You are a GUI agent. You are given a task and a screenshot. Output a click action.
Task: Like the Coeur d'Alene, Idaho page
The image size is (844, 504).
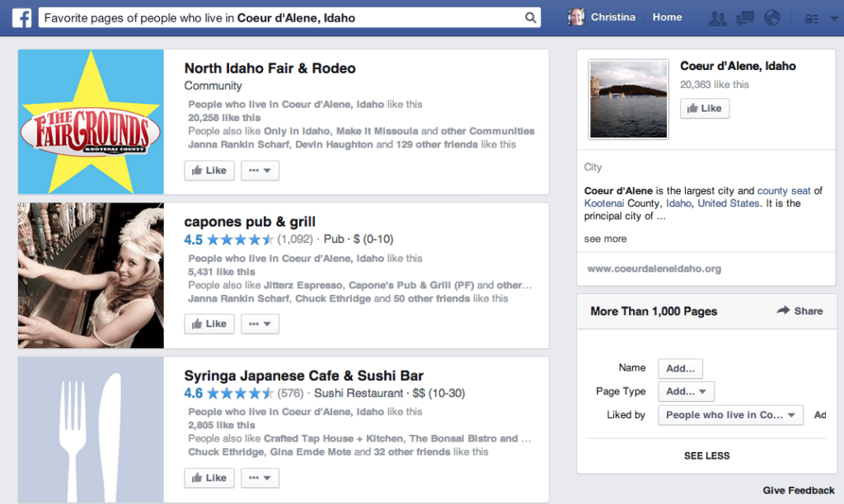[705, 108]
